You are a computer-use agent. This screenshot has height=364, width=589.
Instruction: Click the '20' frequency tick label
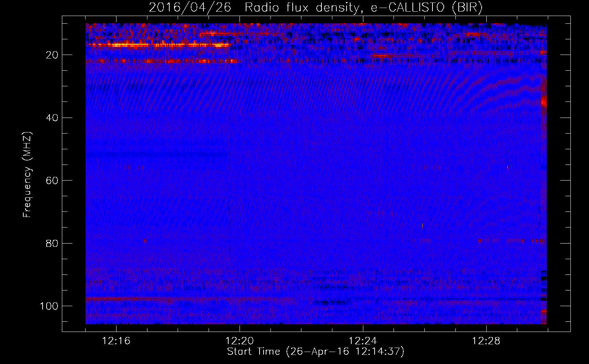[x=52, y=55]
